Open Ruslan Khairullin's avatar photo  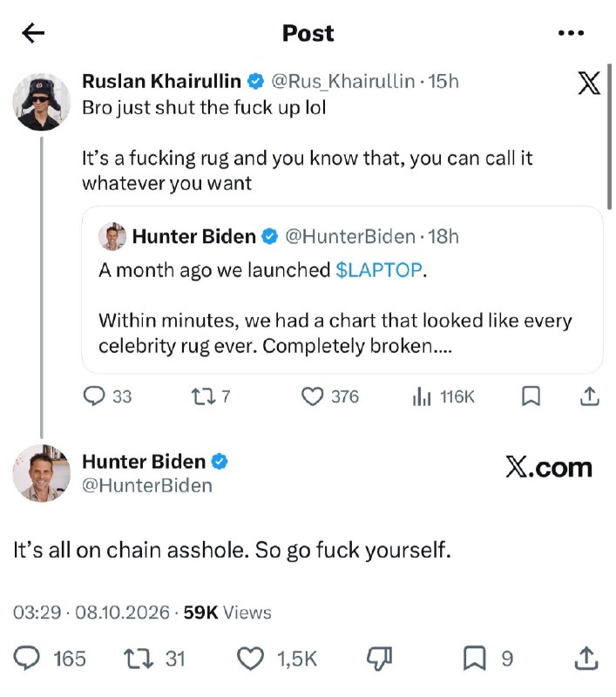[41, 102]
